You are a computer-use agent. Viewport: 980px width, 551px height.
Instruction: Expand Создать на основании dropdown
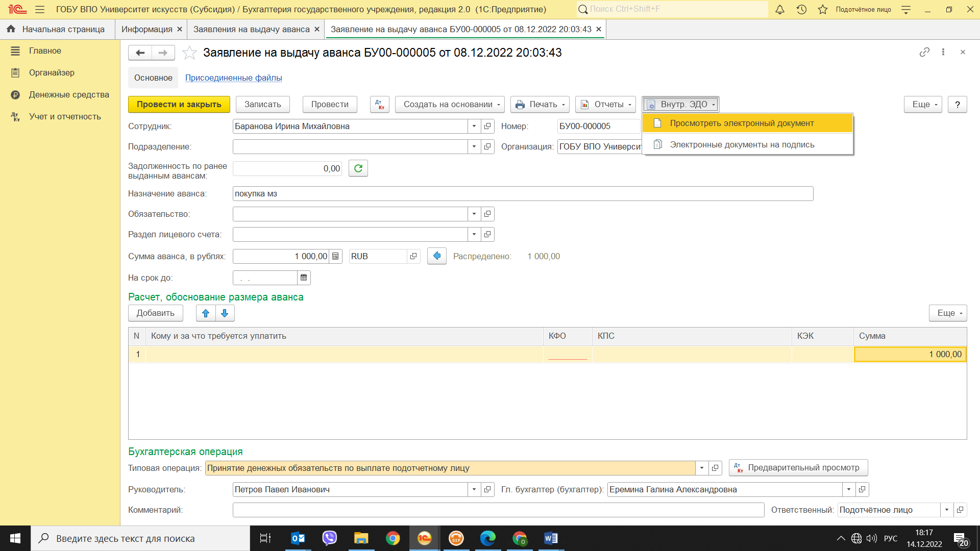pyautogui.click(x=449, y=104)
